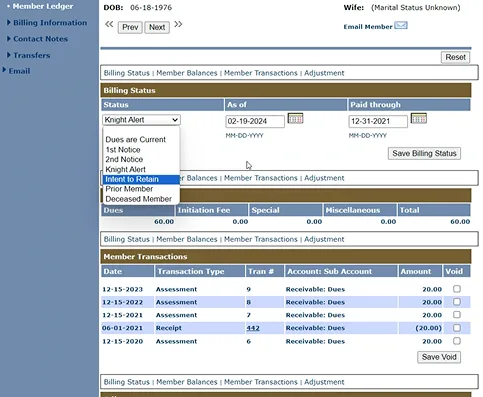
Task: Jump to last member with double-right arrows
Action: coord(178,24)
